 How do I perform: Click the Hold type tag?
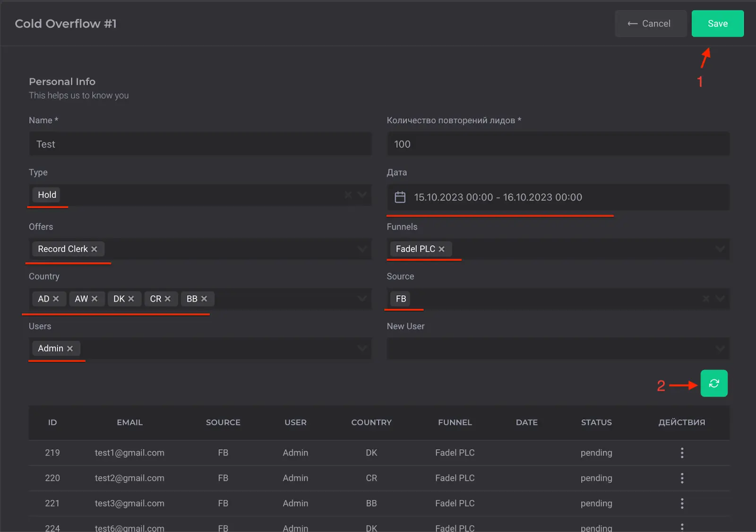pyautogui.click(x=47, y=195)
